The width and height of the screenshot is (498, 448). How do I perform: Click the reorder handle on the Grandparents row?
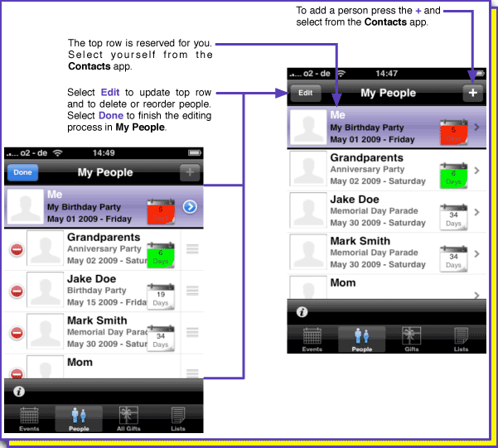click(193, 250)
